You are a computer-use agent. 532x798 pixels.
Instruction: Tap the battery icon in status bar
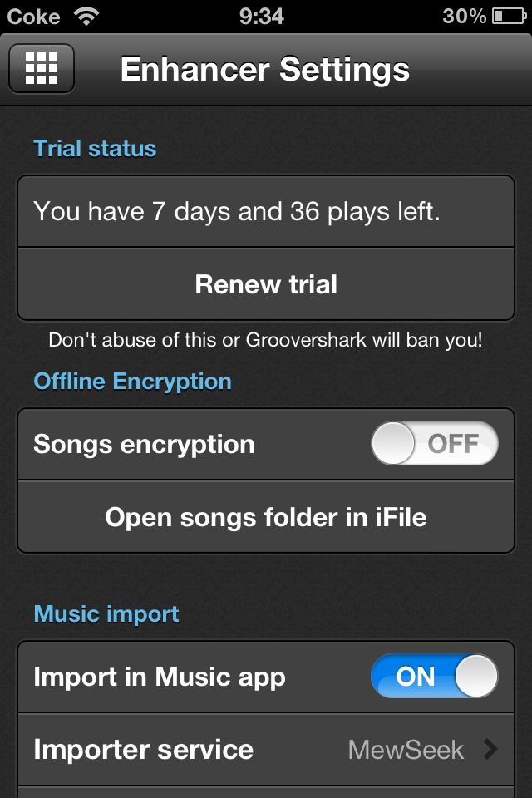click(x=509, y=17)
